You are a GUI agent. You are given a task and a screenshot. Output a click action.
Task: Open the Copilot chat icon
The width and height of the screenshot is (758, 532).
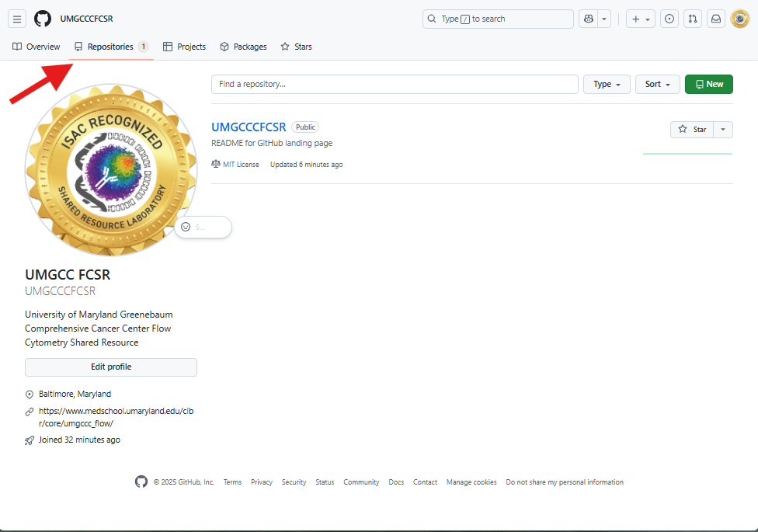(x=588, y=19)
